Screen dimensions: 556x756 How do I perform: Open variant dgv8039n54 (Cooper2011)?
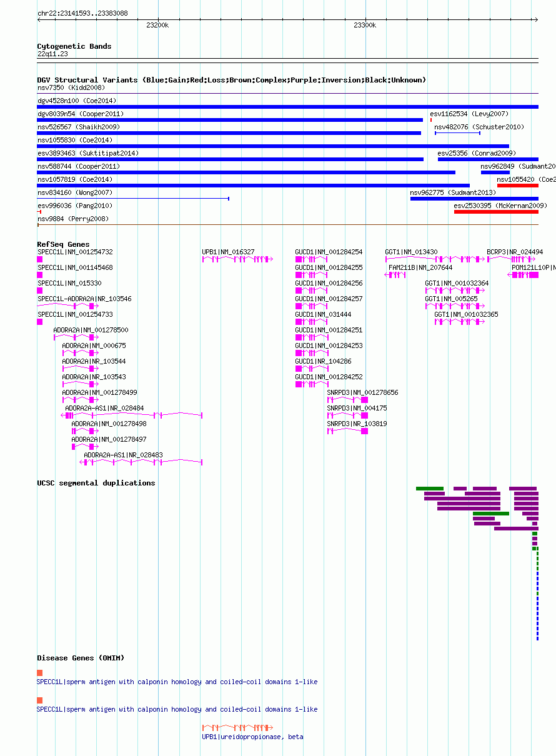[x=81, y=114]
